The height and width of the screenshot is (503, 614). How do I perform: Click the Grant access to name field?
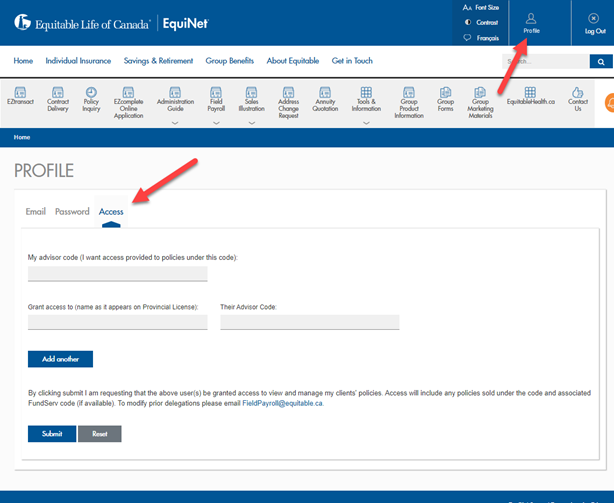[x=117, y=323]
